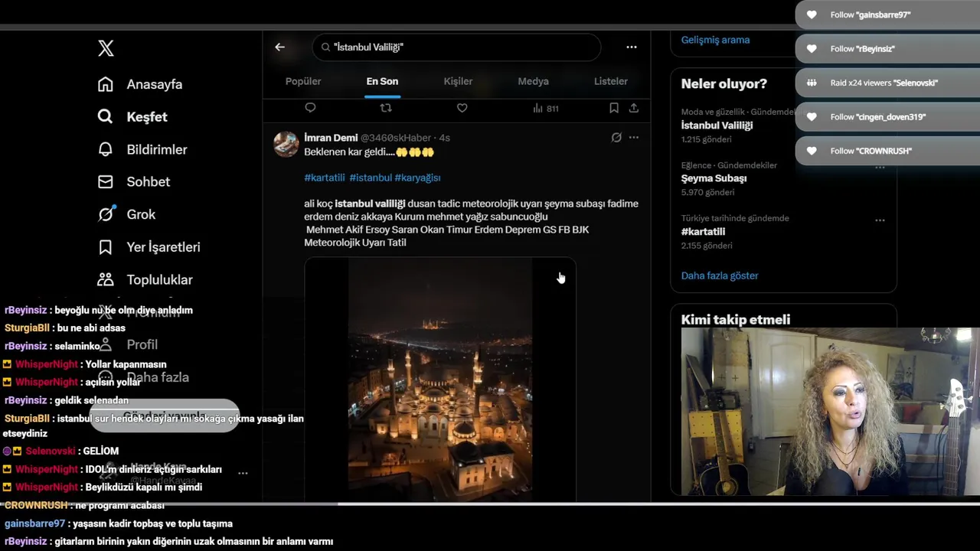This screenshot has height=551, width=980.
Task: Open more options on İmran Demi post
Action: (x=634, y=138)
